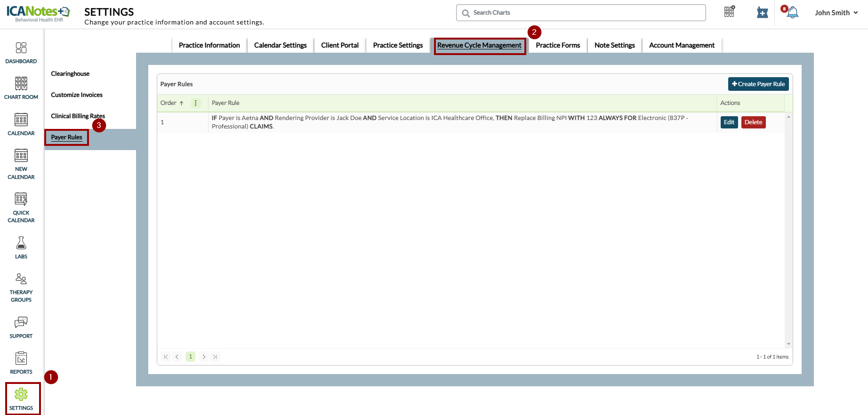
Task: Open the Support chat icon
Action: [x=21, y=327]
